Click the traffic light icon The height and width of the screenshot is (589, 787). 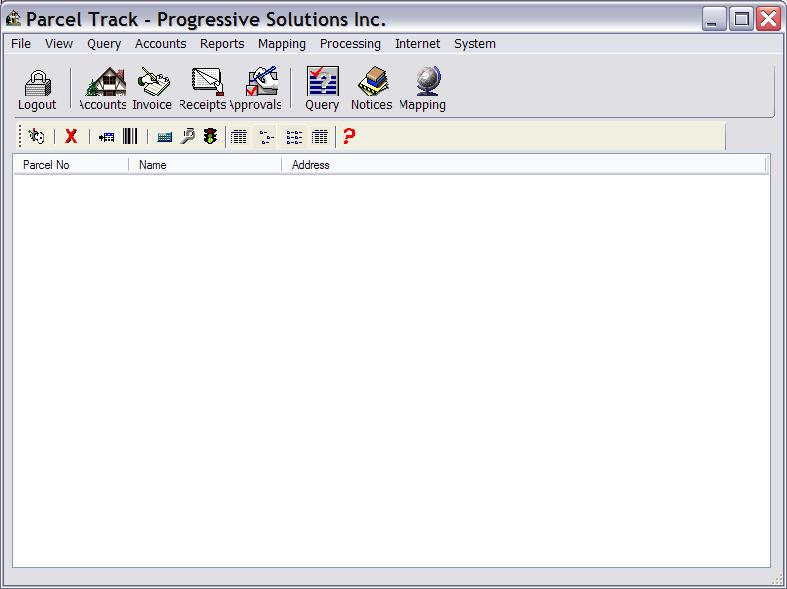[x=210, y=136]
